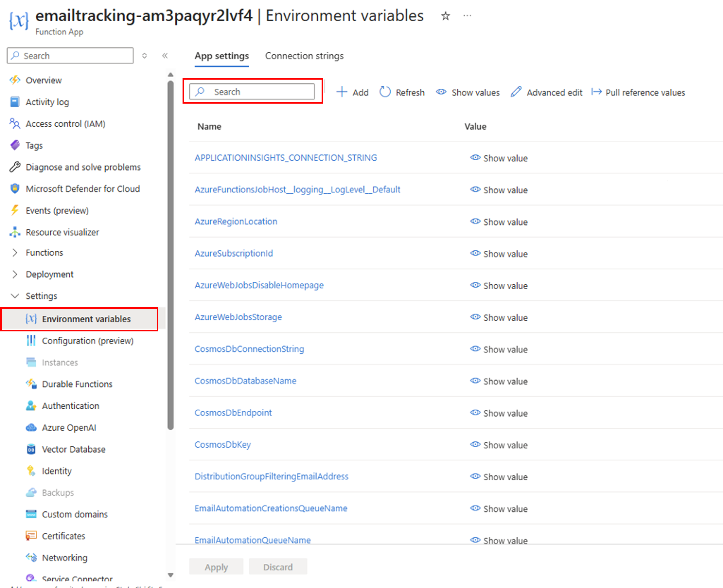Open Durable Functions settings
723x588 pixels.
[x=77, y=384]
